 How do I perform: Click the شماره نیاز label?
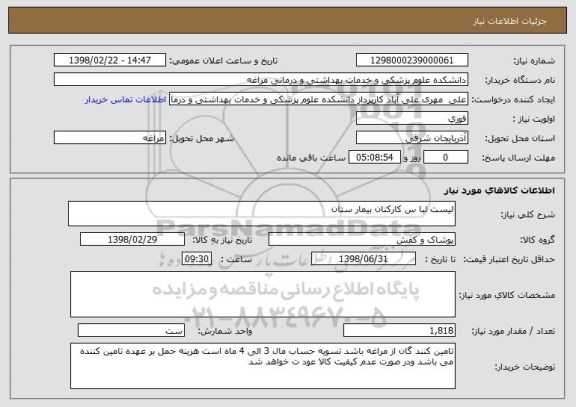534,61
